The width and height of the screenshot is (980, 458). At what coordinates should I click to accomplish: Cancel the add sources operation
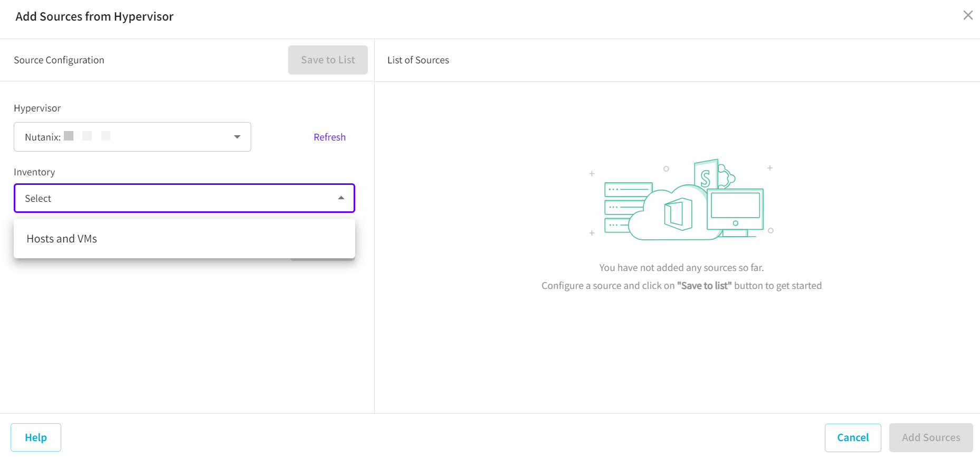(852, 437)
